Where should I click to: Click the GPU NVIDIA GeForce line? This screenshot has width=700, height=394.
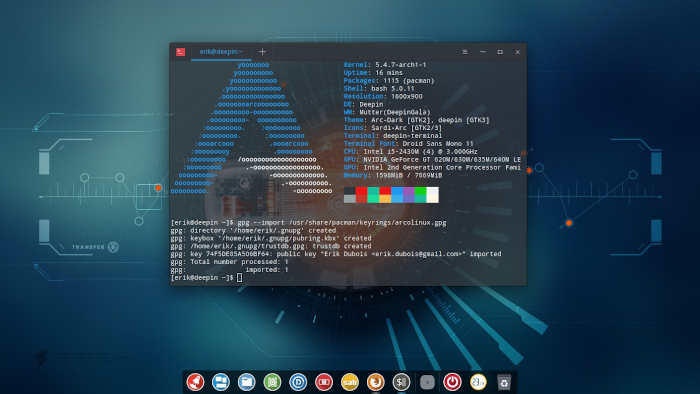[x=432, y=160]
